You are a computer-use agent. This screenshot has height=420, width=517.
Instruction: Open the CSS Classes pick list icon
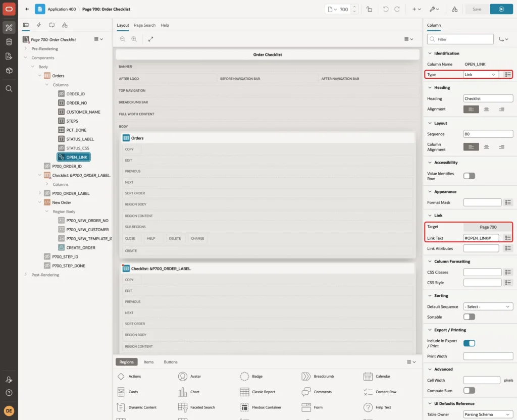coord(508,272)
